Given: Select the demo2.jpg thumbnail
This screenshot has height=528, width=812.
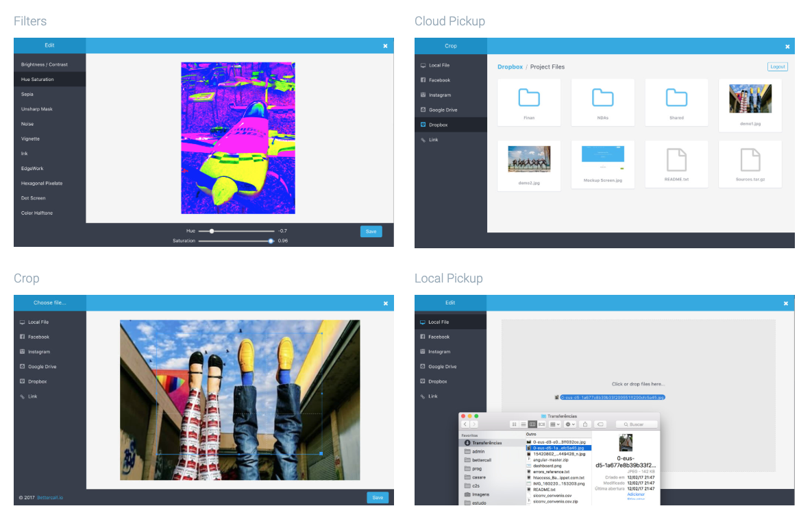Looking at the screenshot, I should click(529, 159).
